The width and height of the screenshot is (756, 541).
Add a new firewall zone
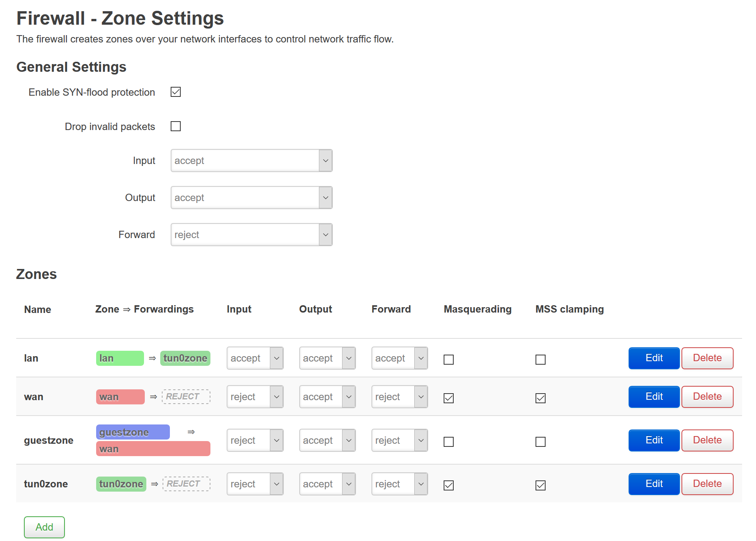point(44,527)
